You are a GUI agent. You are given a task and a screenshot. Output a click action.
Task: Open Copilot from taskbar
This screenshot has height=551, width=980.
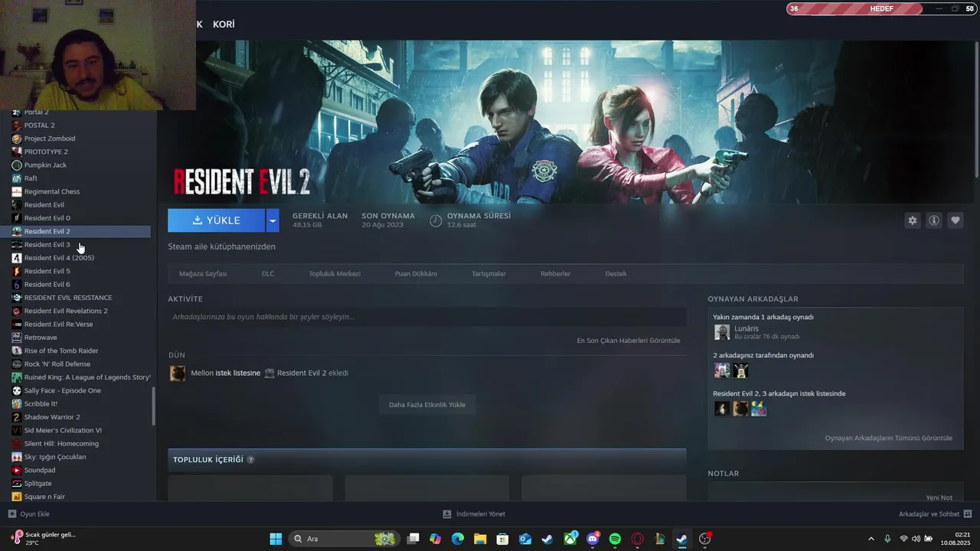[436, 539]
